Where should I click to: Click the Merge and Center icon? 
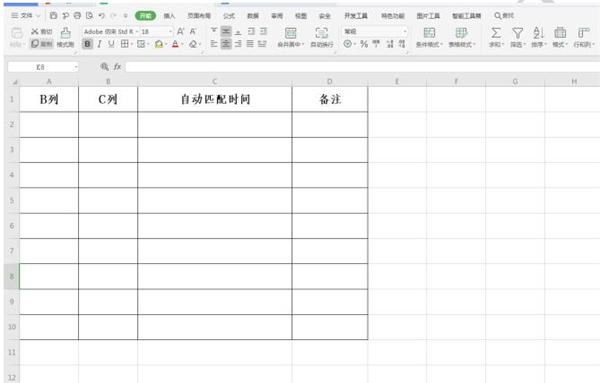tap(290, 33)
